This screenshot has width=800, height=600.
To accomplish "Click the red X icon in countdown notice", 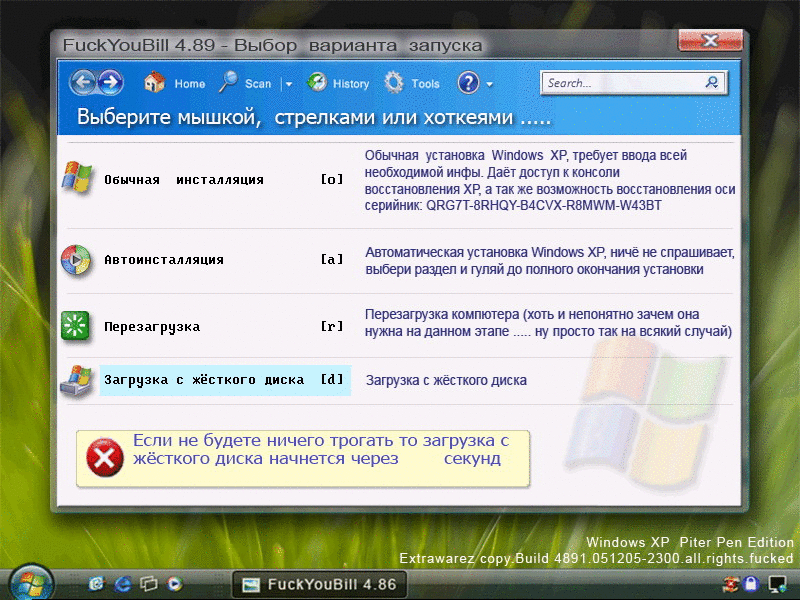I will coord(105,458).
